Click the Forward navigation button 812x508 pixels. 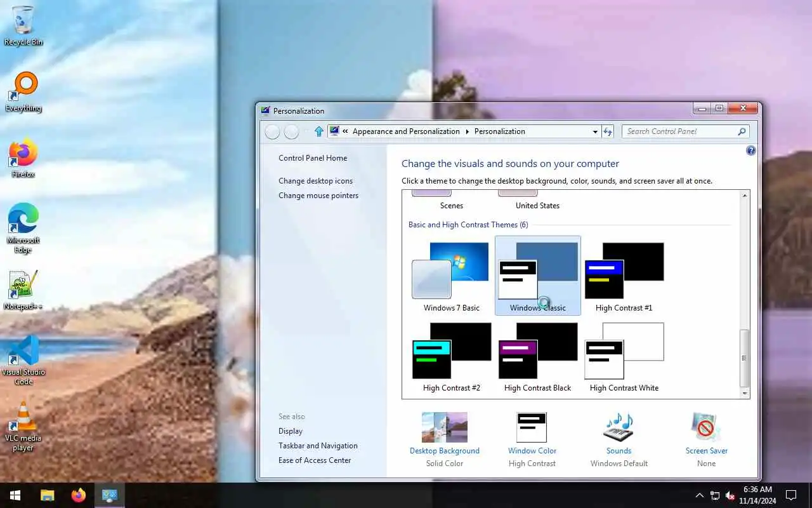point(291,131)
